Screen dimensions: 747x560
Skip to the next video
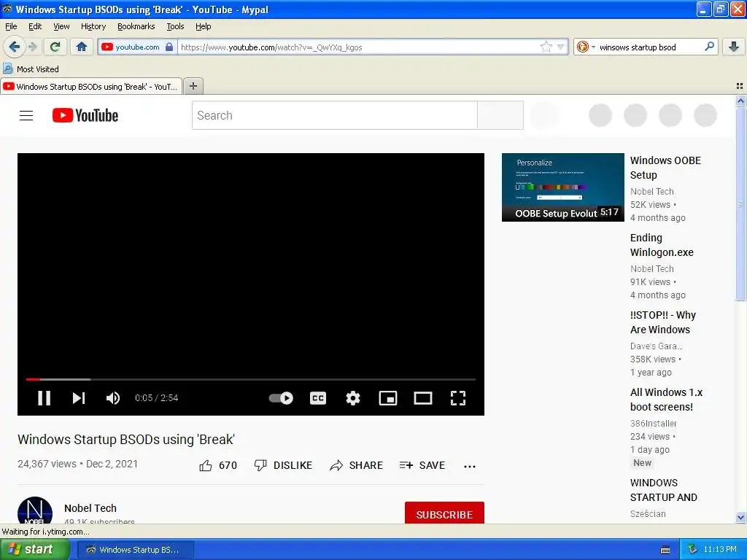(x=79, y=398)
